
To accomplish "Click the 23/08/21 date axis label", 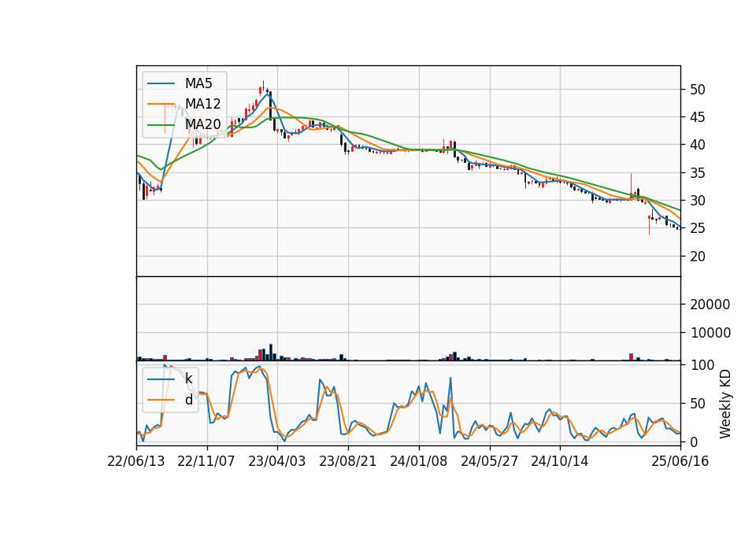I will pyautogui.click(x=347, y=461).
